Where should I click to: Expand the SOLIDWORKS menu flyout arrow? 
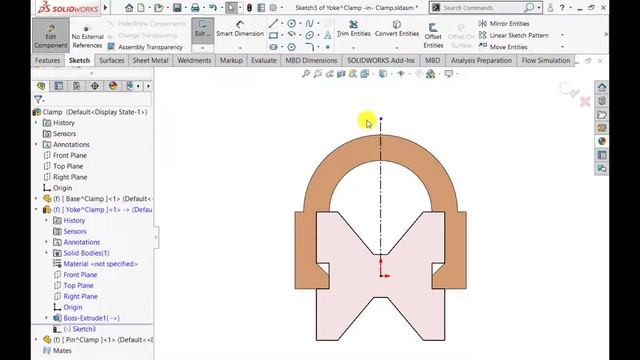point(106,8)
